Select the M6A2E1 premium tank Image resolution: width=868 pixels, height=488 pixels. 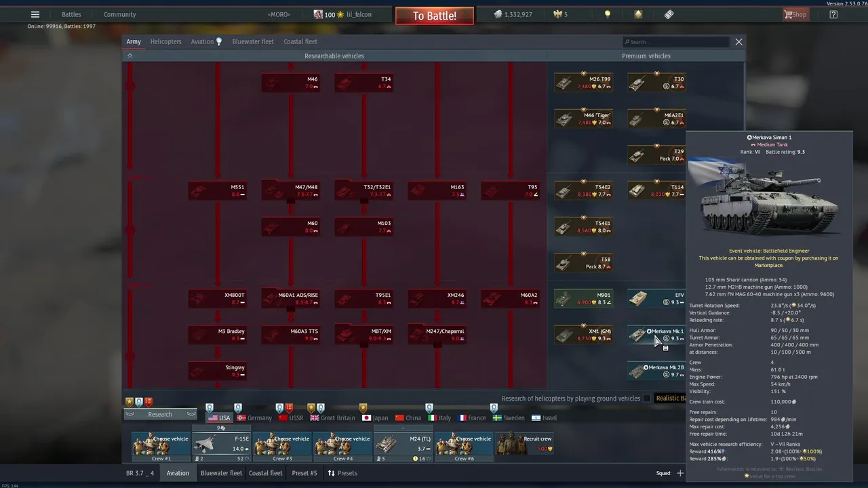point(656,119)
